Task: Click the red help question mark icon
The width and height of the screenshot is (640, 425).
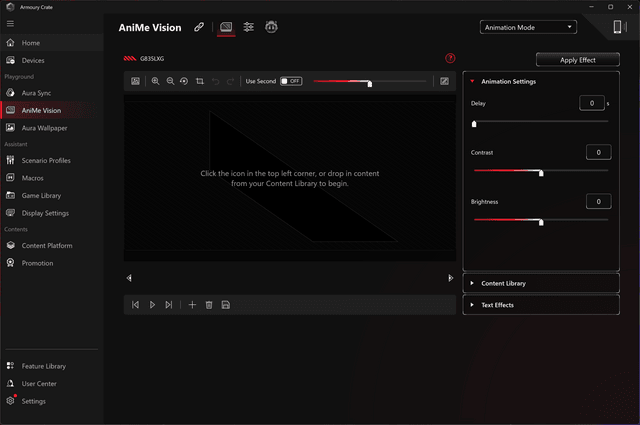Action: coord(450,58)
